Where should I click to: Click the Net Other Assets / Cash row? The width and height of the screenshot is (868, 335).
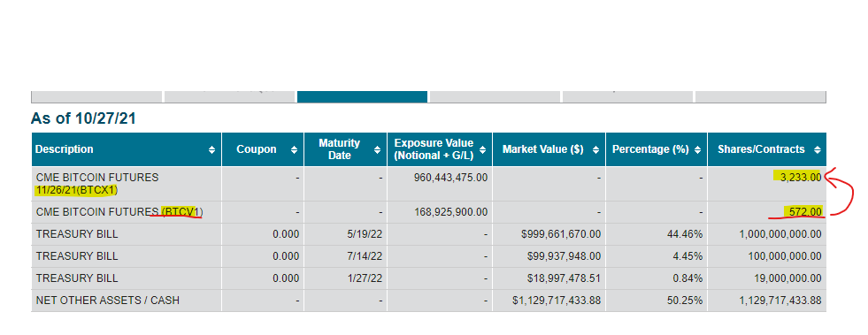point(428,301)
